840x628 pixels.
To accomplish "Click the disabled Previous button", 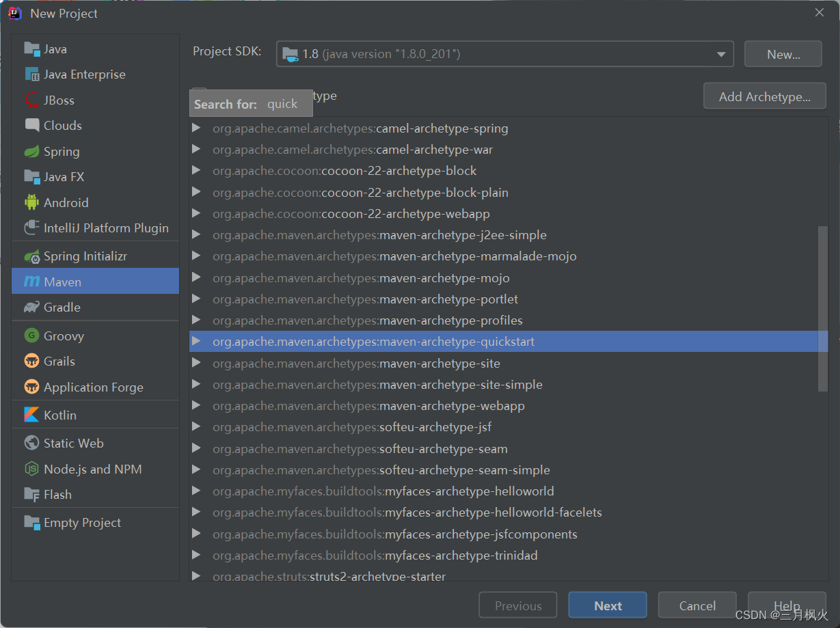I will [518, 605].
